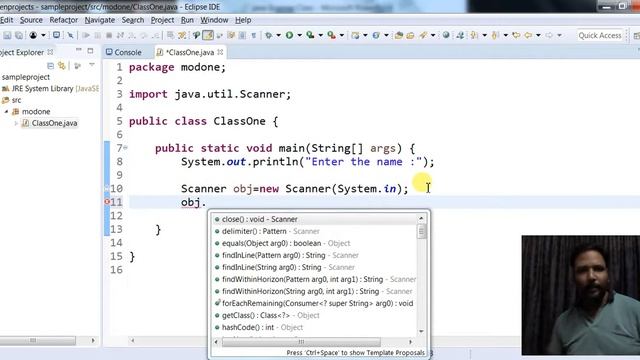Toggle Mark Occurrences highlighted toolbar button
640x360 pixels.
tap(208, 35)
